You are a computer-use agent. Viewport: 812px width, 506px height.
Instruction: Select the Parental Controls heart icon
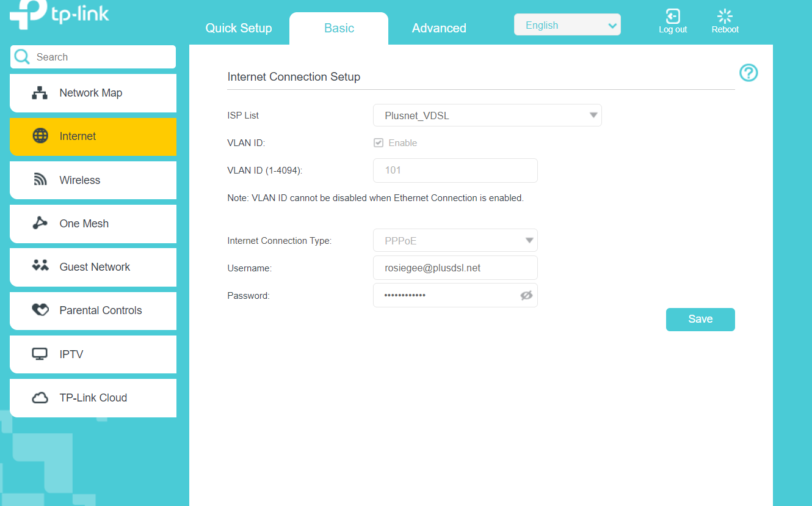(40, 310)
